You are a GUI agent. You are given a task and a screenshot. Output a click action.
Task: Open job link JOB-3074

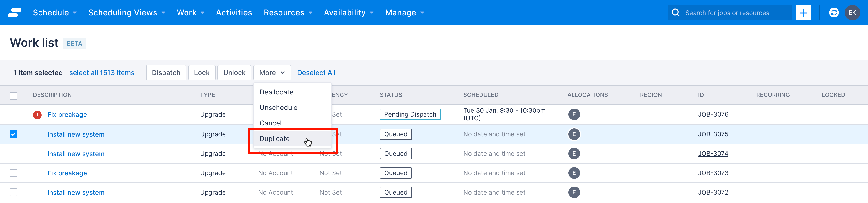point(713,153)
